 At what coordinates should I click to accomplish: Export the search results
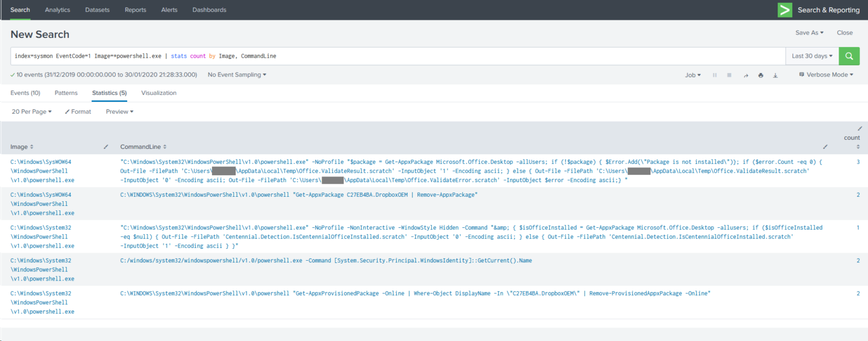click(x=775, y=75)
